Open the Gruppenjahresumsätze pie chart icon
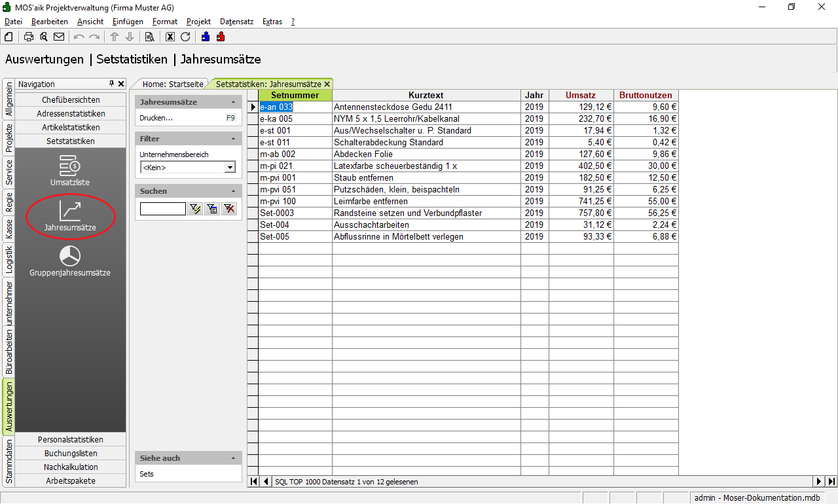 click(69, 261)
